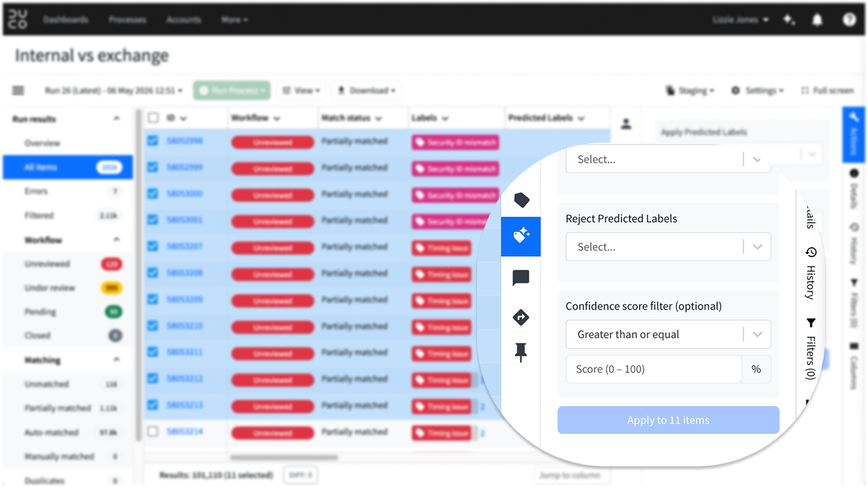
Task: Uncheck the row 58052998 checkbox
Action: 153,141
